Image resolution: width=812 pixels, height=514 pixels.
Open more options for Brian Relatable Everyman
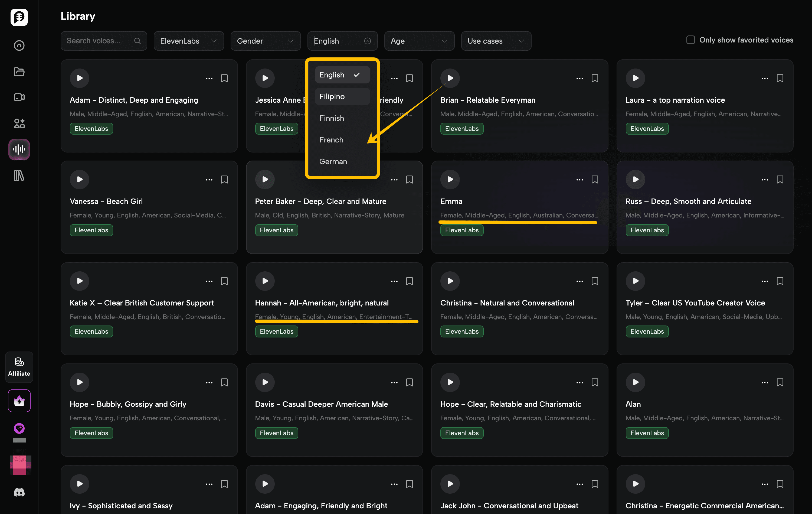click(x=580, y=79)
